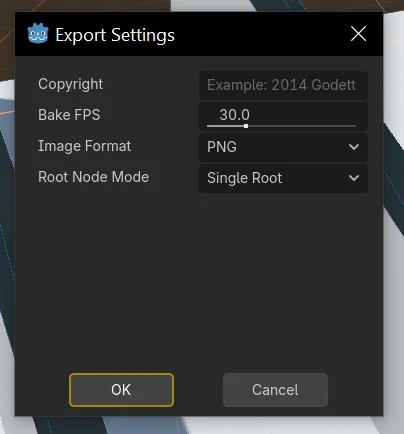Click the Bake FPS slider track left of handle
This screenshot has height=434, width=404.
(x=225, y=126)
